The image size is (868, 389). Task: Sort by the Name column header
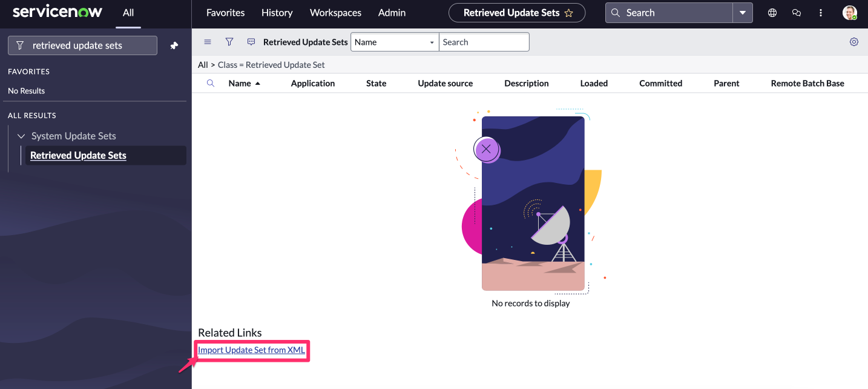point(240,83)
